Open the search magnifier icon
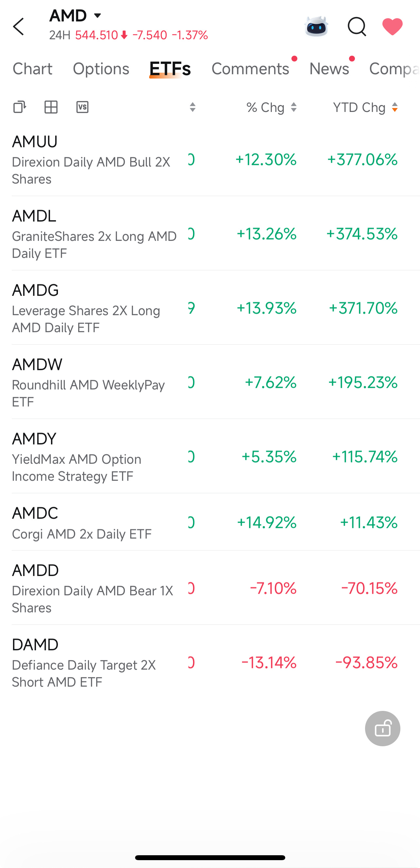The width and height of the screenshot is (420, 868). tap(357, 26)
